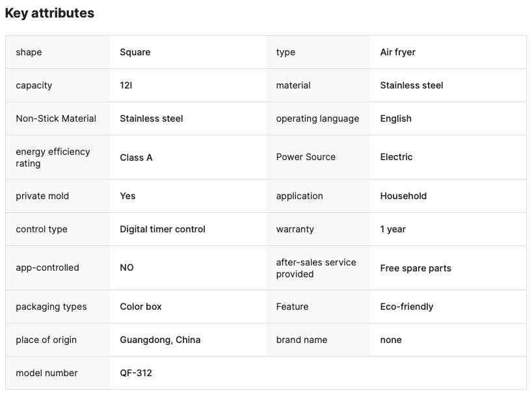Viewport: 532px width, 397px height.
Task: Click the 1 year warranty value
Action: pos(393,229)
